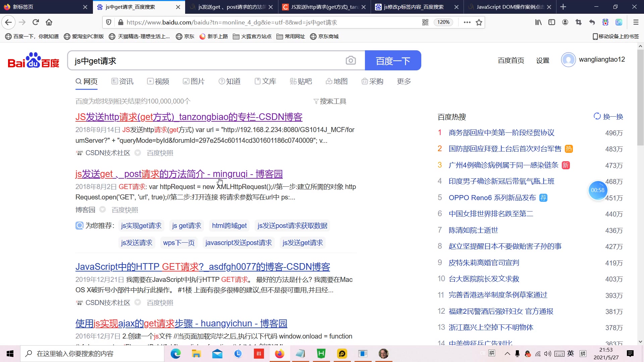Click the screenshot crop icon in toolbar
Viewport: 644px width, 362px height.
(x=579, y=22)
